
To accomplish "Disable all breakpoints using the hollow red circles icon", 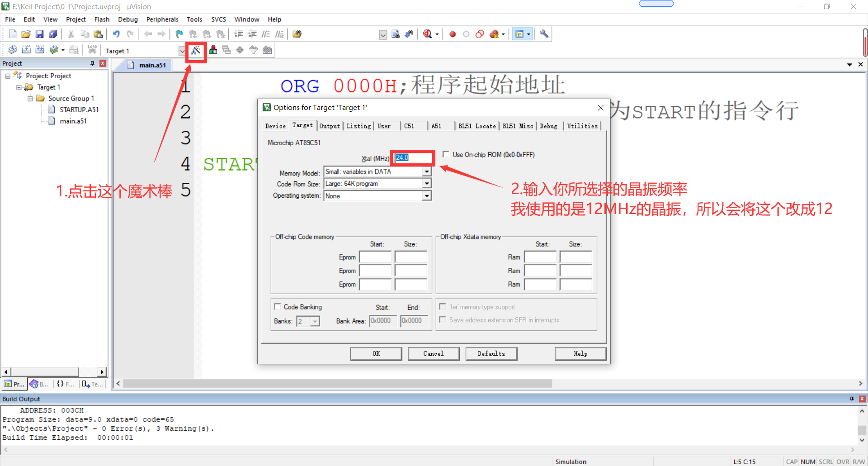I will (x=480, y=34).
